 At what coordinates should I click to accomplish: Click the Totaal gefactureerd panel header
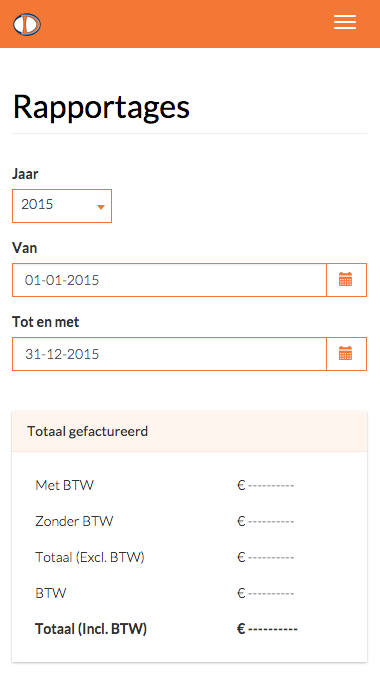pyautogui.click(x=189, y=431)
